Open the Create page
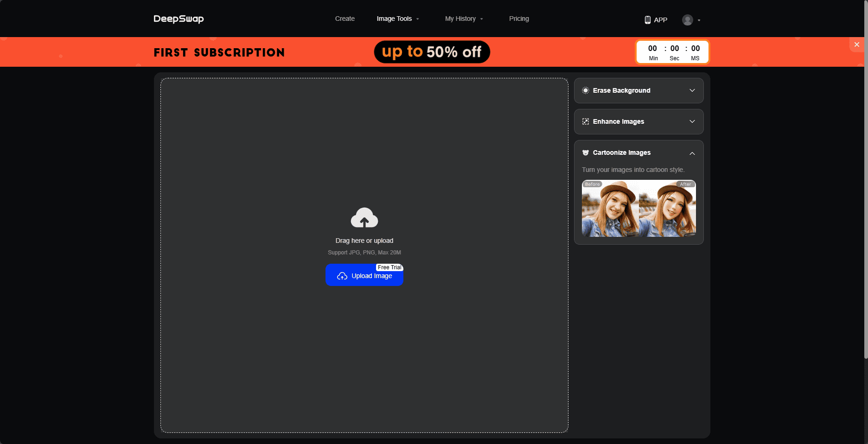The image size is (868, 444). (x=345, y=19)
